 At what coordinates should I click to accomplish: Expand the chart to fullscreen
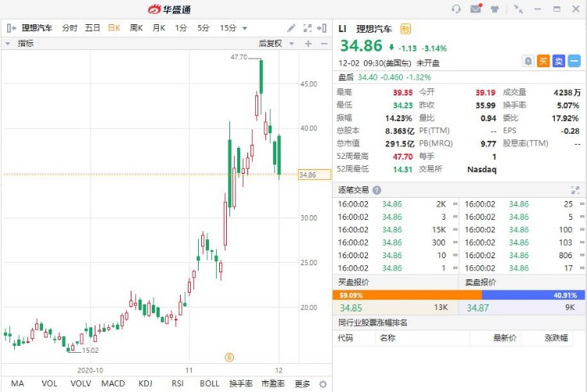coord(308,28)
